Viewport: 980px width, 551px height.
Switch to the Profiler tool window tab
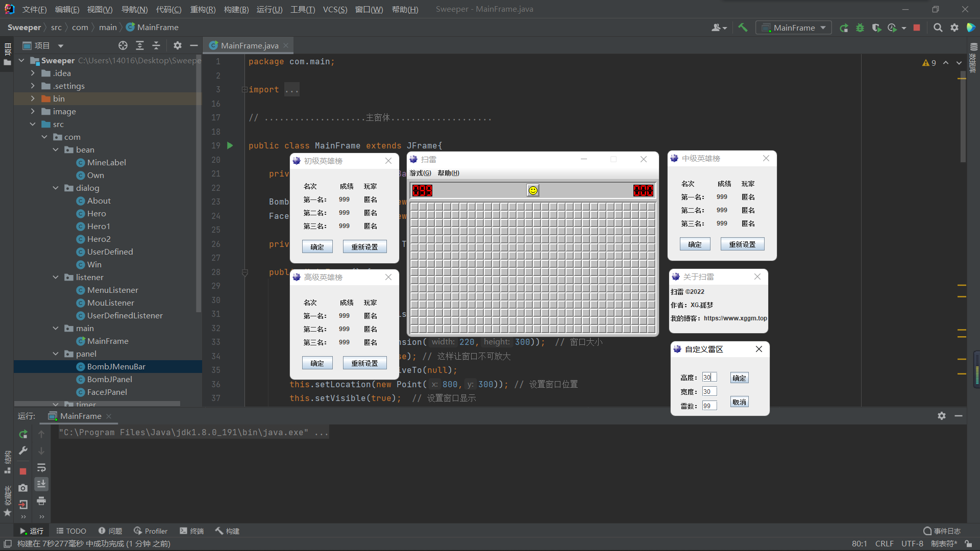(151, 531)
